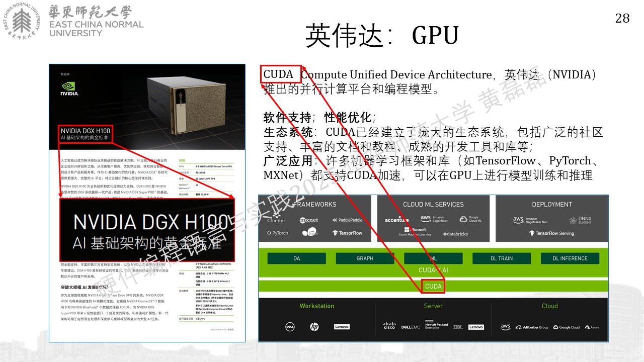Screen dimensions: 644x362
Task: Click the scikit-learn logo beside PyTorch
Action: [309, 232]
